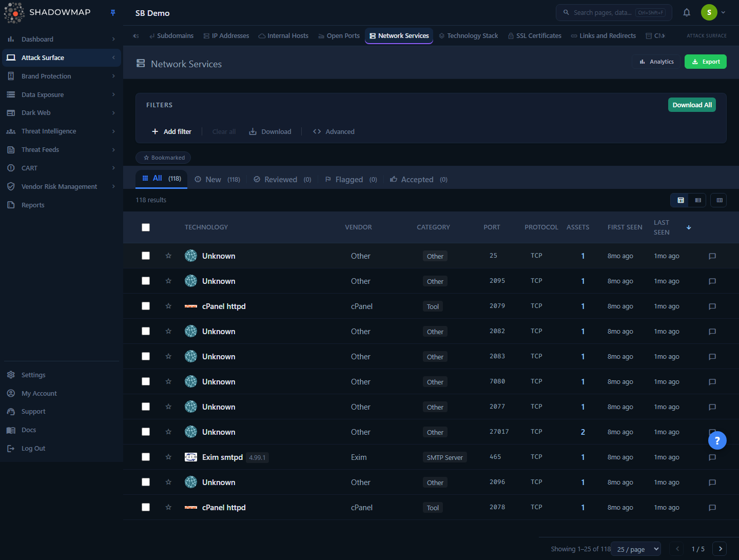739x560 pixels.
Task: Select all rows with header checkbox
Action: click(146, 227)
